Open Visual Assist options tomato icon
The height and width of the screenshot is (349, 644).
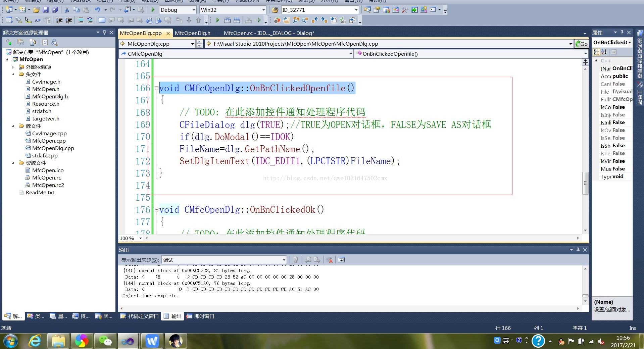(277, 20)
